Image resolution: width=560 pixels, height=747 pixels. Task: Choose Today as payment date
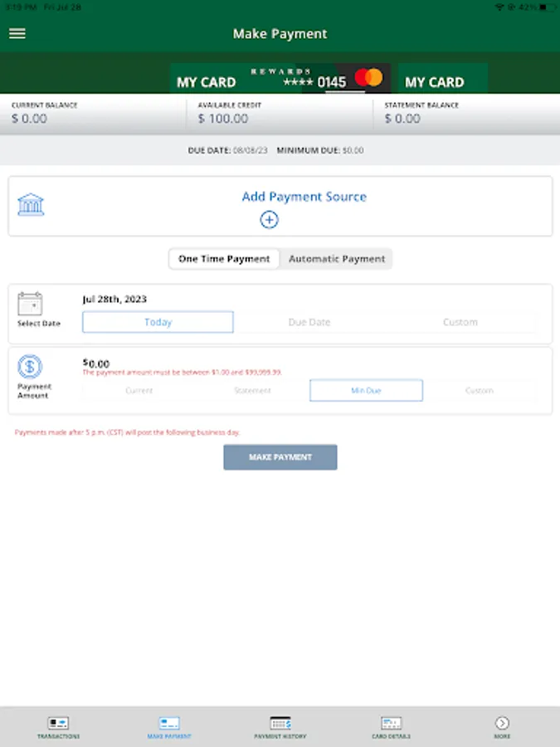158,322
